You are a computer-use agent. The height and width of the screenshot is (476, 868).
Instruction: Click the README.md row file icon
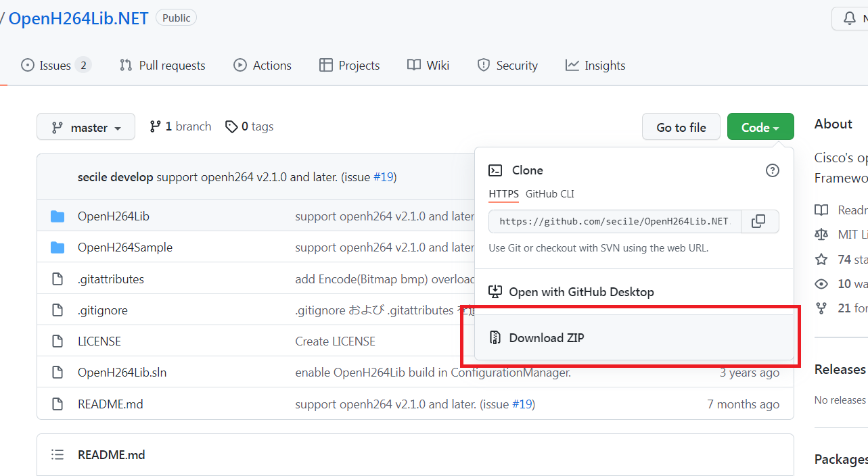click(58, 404)
